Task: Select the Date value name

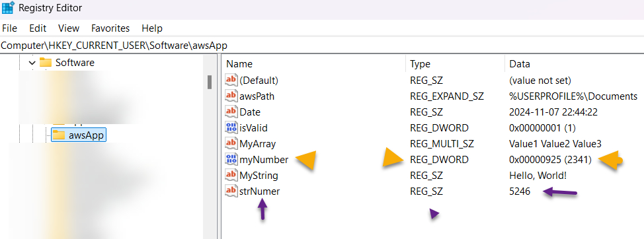Action: [250, 112]
